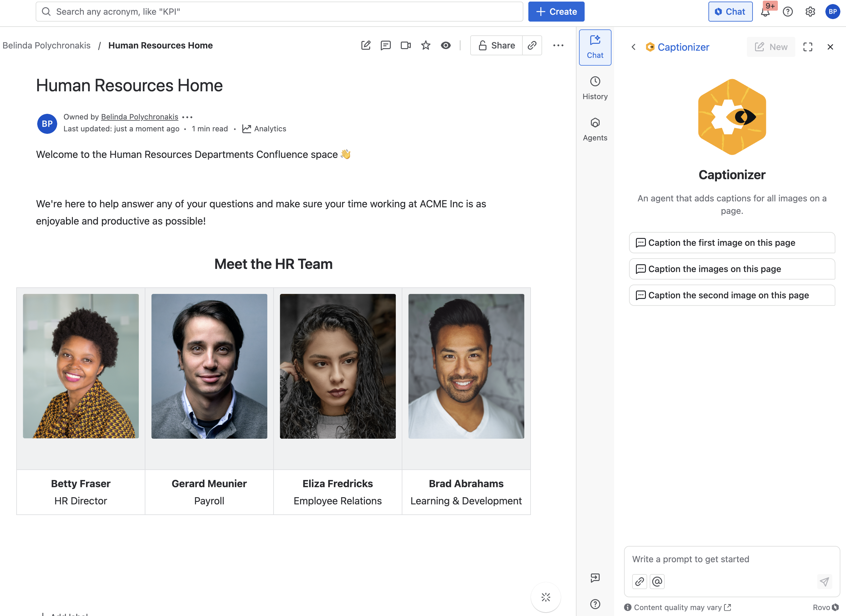The height and width of the screenshot is (616, 846).
Task: Open inline comments icon in page toolbar
Action: tap(385, 46)
